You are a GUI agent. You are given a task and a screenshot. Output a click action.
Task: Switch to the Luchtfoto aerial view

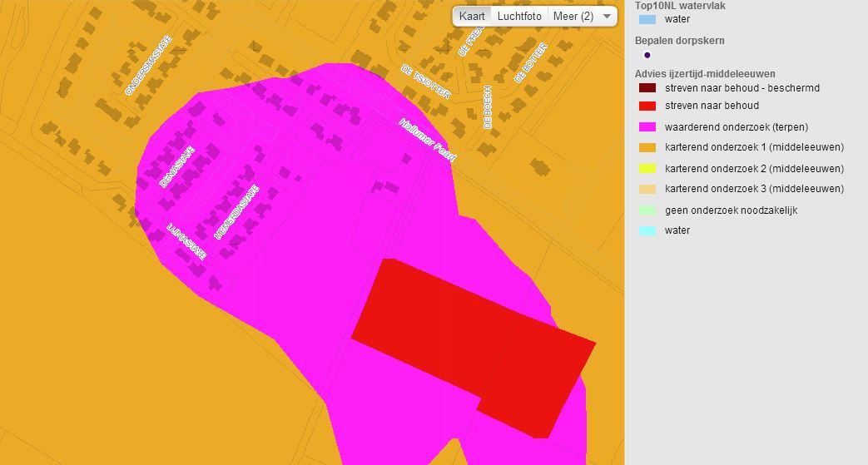click(x=519, y=16)
